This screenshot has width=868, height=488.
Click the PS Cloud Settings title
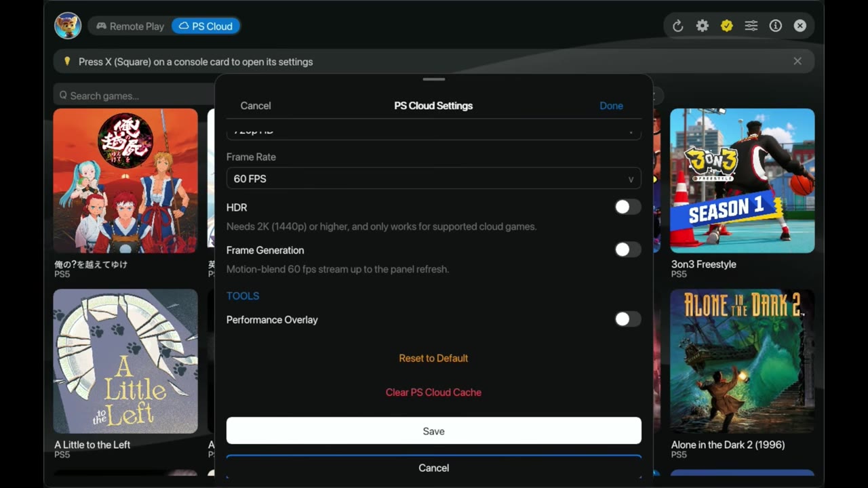click(433, 106)
